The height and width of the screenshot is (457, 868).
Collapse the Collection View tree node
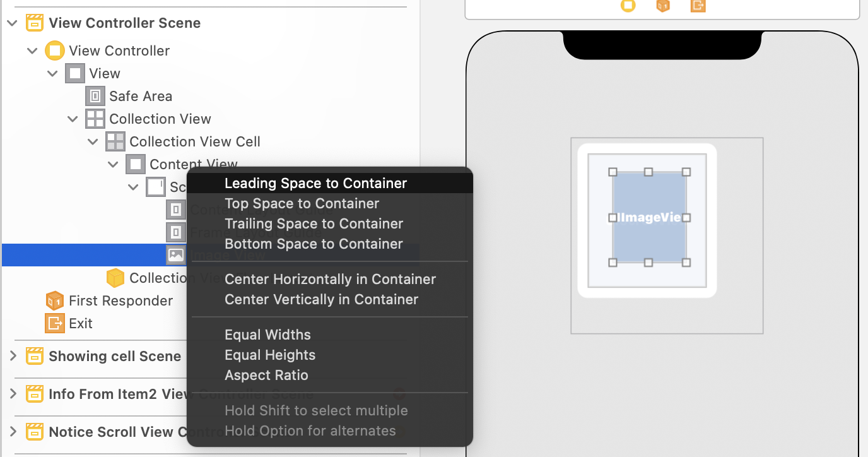coord(73,119)
